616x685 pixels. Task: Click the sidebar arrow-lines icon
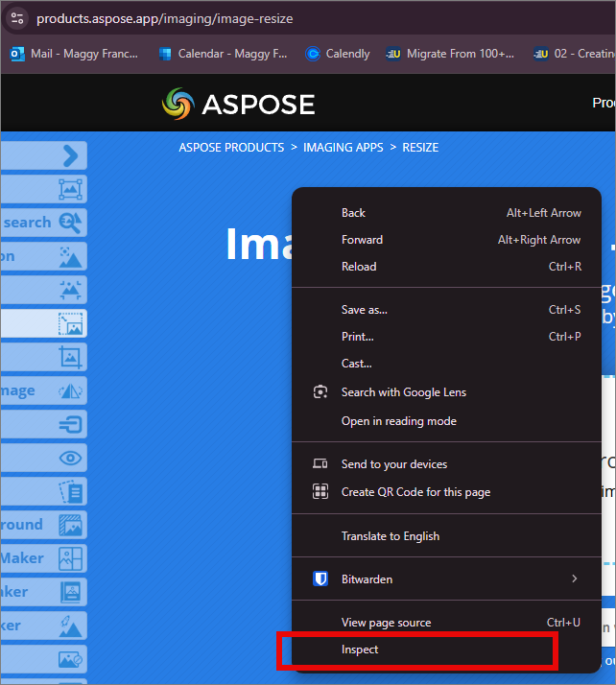coord(70,424)
